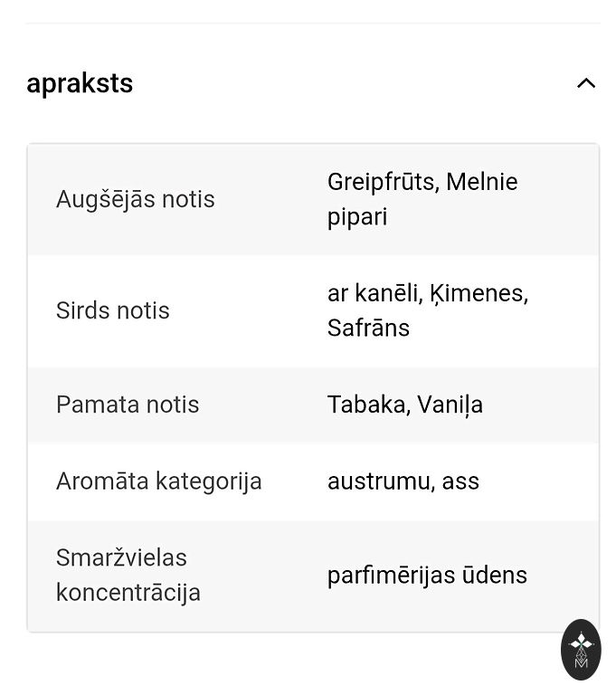The width and height of the screenshot is (616, 695).
Task: Tap the apraksts section heading
Action: pyautogui.click(x=80, y=83)
